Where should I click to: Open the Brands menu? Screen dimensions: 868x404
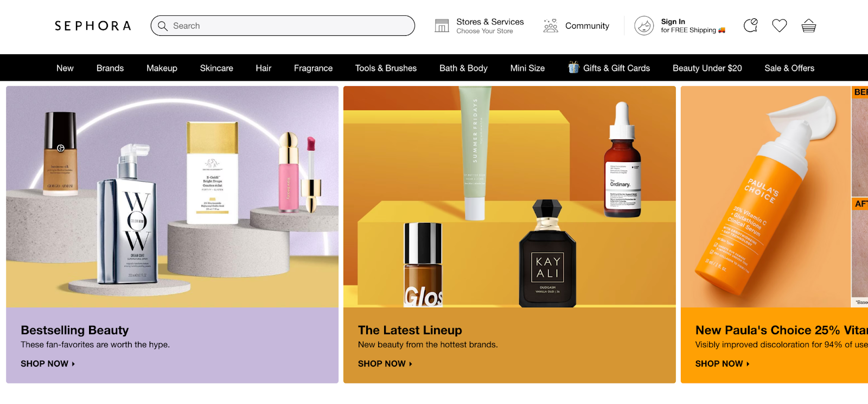click(110, 68)
